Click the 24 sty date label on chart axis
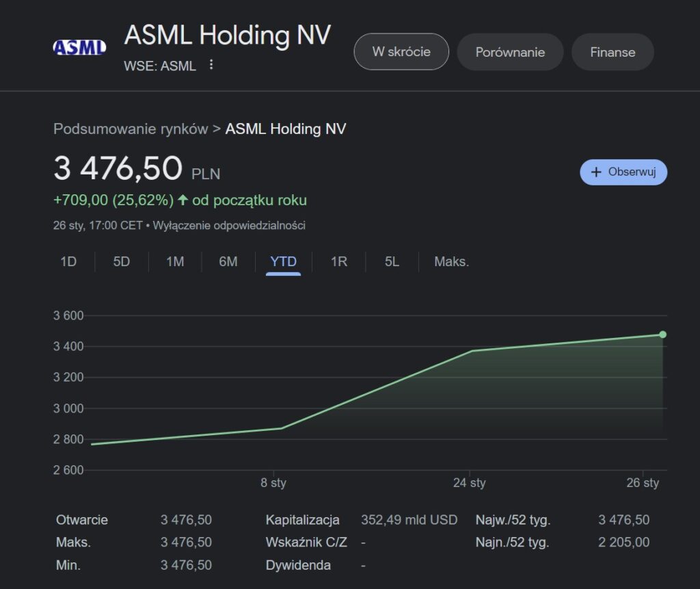The width and height of the screenshot is (700, 589). point(469,483)
